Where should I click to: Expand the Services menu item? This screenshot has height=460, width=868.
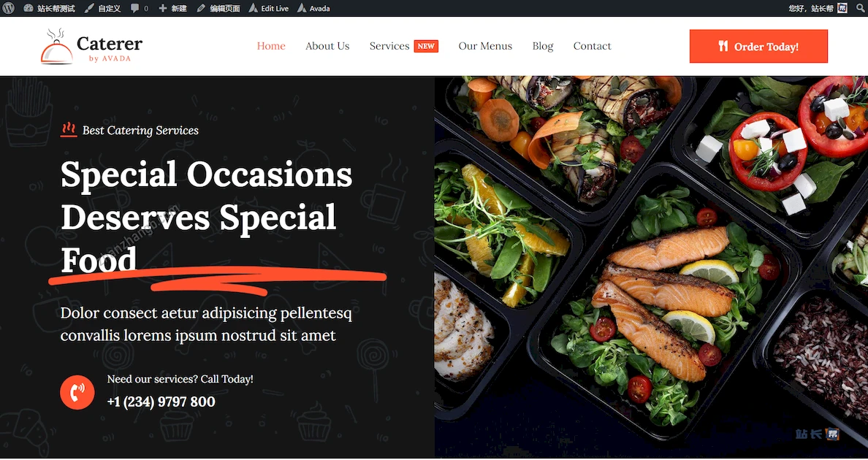click(x=389, y=46)
